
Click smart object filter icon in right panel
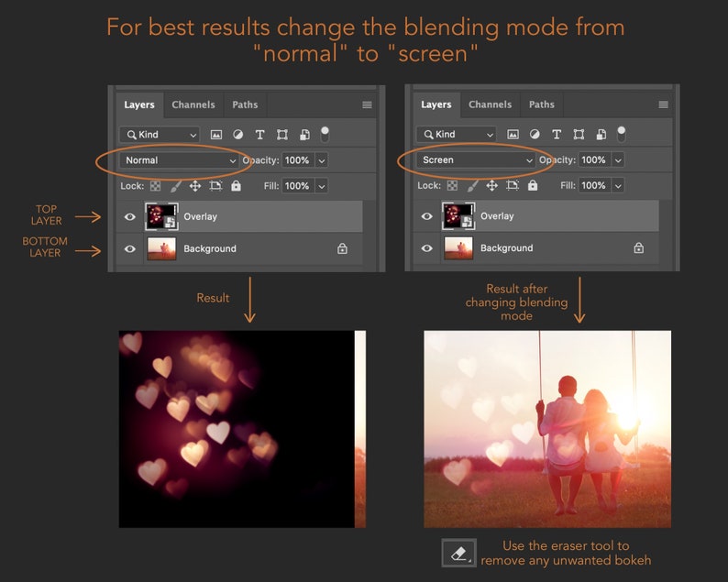[601, 134]
